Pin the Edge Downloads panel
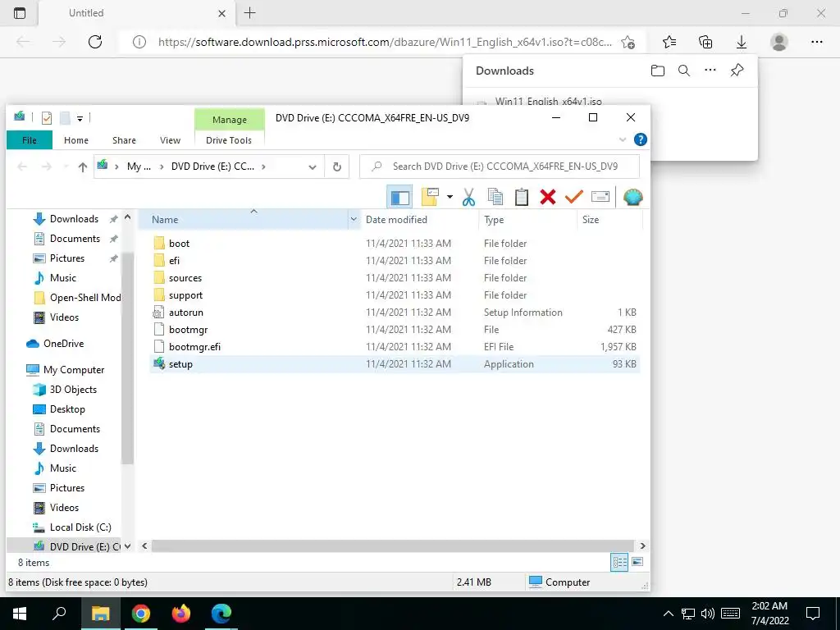The width and height of the screenshot is (840, 630). (x=737, y=71)
